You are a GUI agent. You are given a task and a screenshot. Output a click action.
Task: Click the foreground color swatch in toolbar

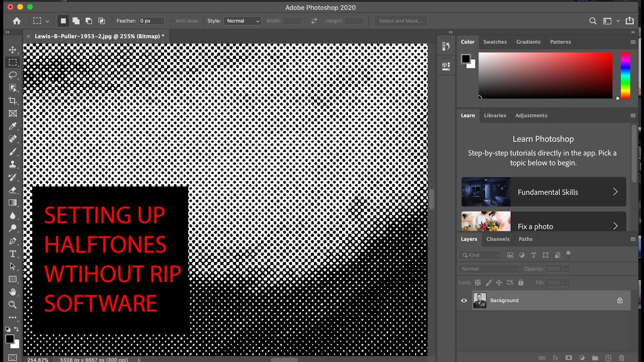click(10, 339)
